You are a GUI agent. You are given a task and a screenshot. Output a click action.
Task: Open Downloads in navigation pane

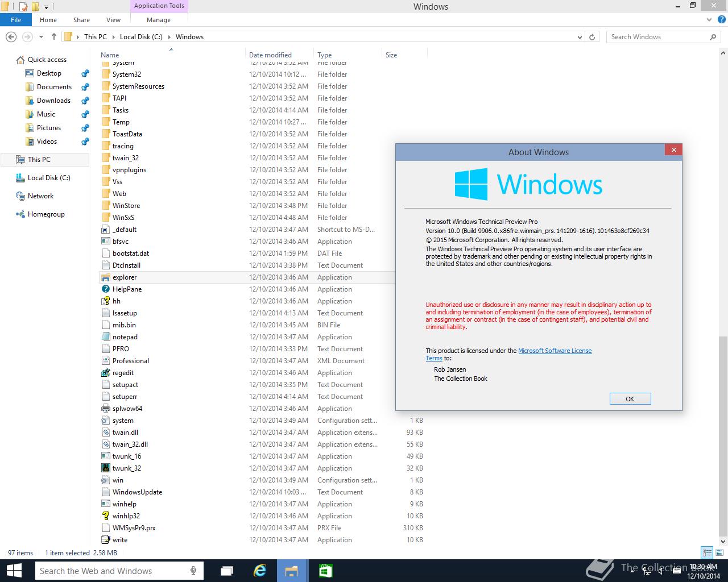(53, 101)
